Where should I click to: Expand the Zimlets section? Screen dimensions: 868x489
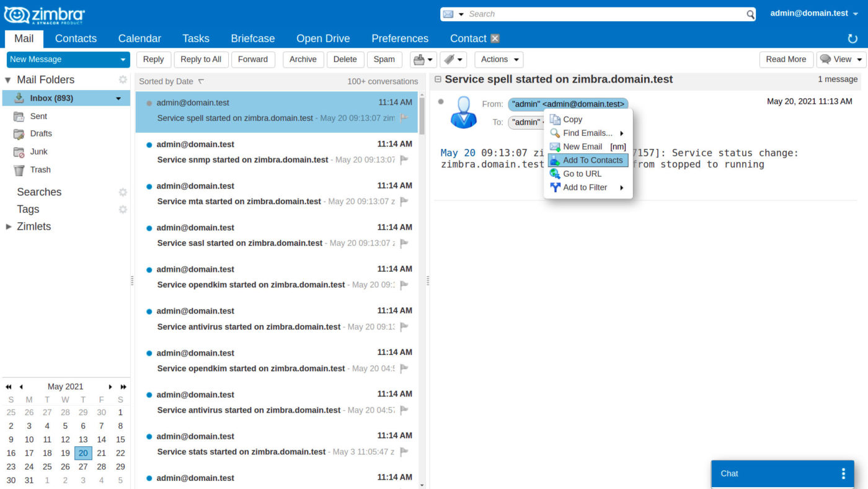(9, 226)
